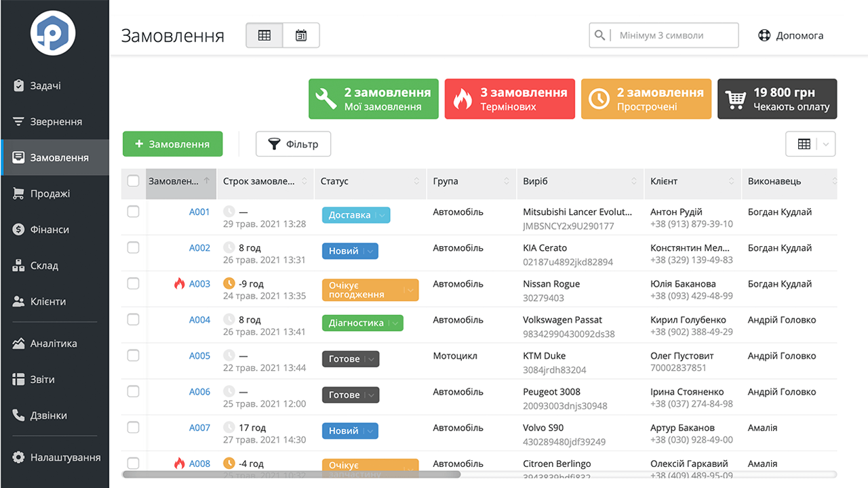Open Аналітика section
Screen dimensions: 868x488
tap(54, 344)
